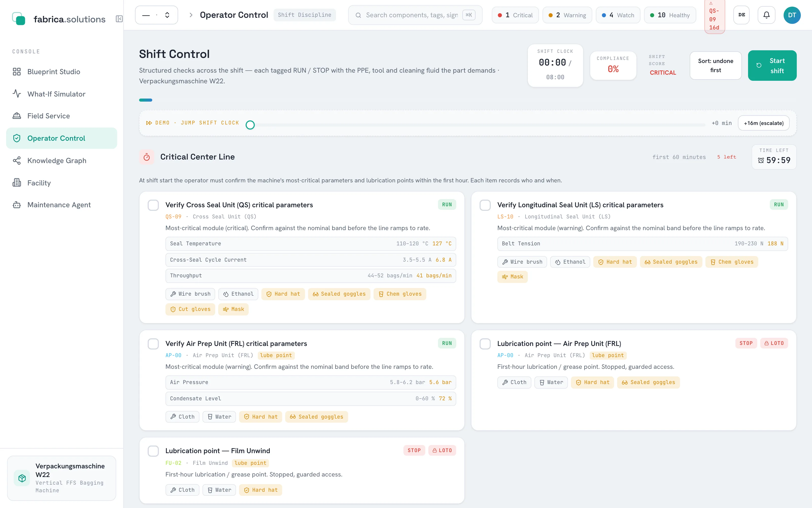Click the Condensate Level parameter row
Screen dimensions: 812x508
pos(311,399)
